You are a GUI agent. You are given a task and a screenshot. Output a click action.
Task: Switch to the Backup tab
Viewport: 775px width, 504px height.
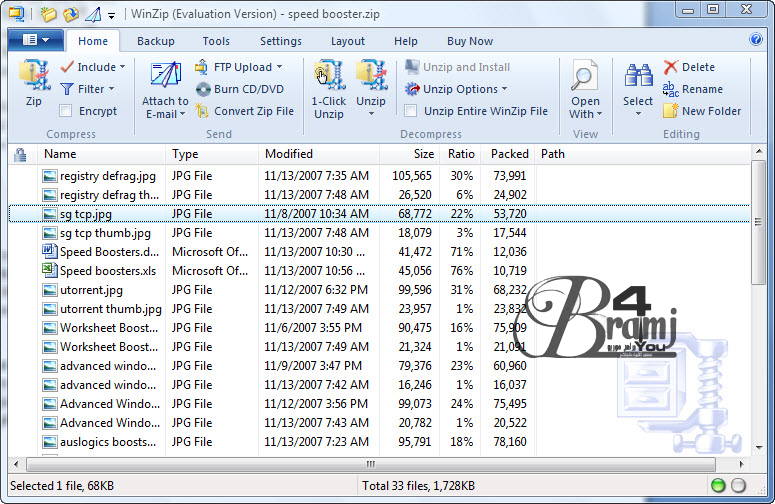[x=156, y=41]
